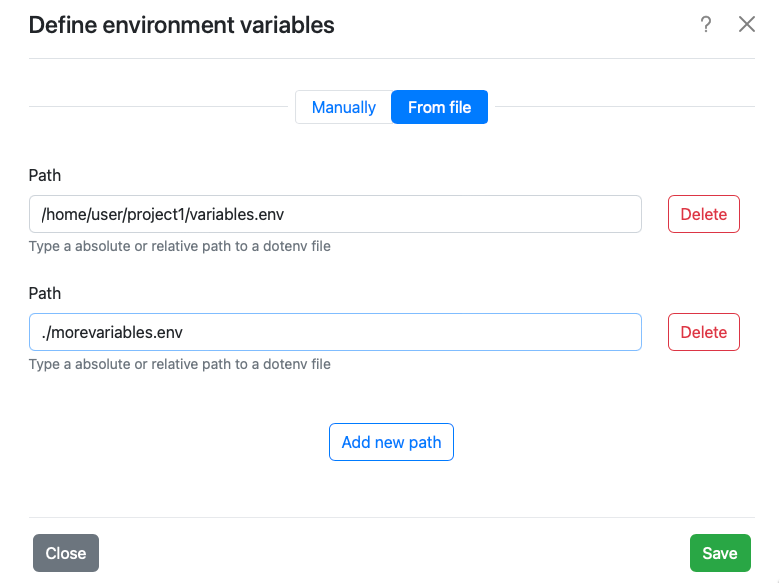Viewport: 780px width, 583px height.
Task: Click the Path label above variables.env field
Action: click(45, 175)
